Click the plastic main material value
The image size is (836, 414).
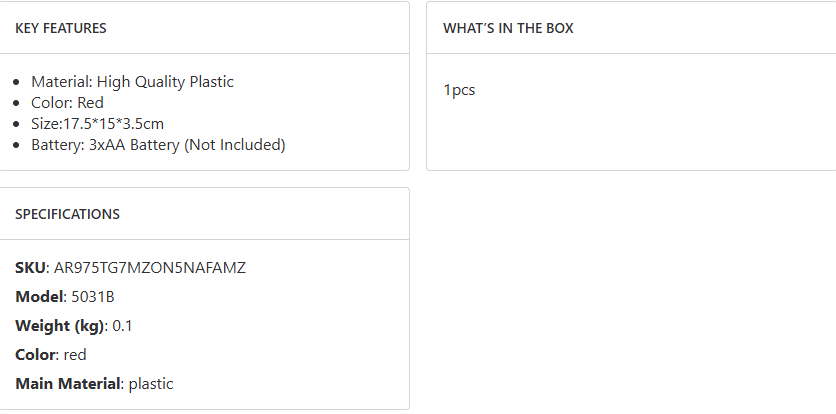click(x=151, y=384)
